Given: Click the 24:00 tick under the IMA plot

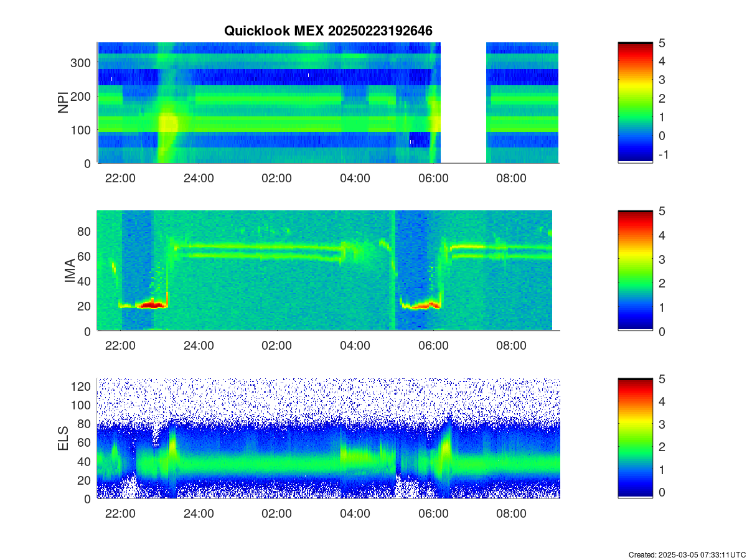Looking at the screenshot, I should [x=199, y=346].
